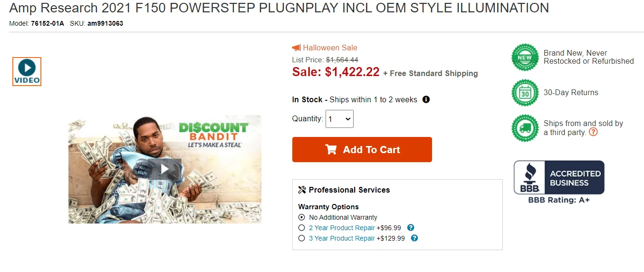
Task: Open the 3 Year Product Repair link
Action: click(342, 238)
